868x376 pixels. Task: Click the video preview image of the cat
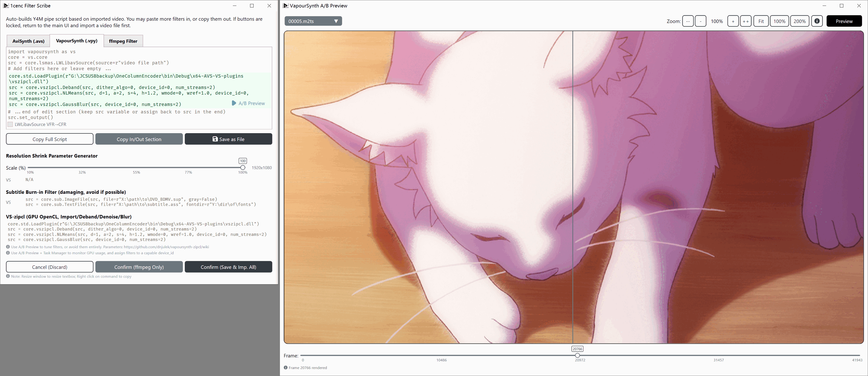573,187
